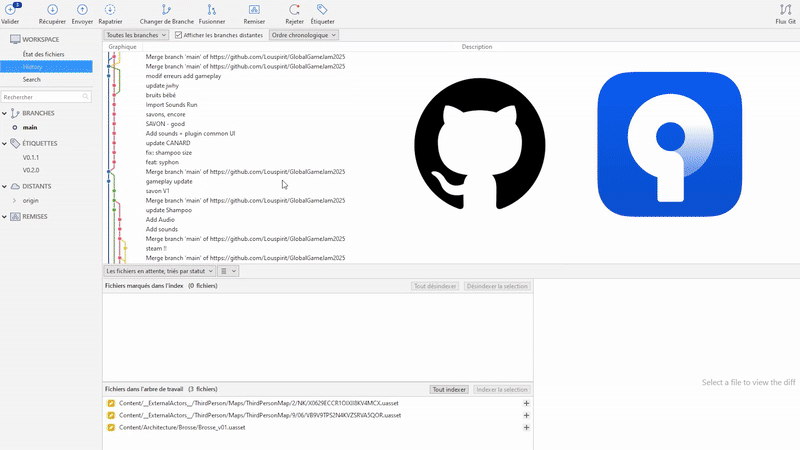The image size is (800, 450).
Task: Click the Remiser stash icon
Action: point(254,9)
